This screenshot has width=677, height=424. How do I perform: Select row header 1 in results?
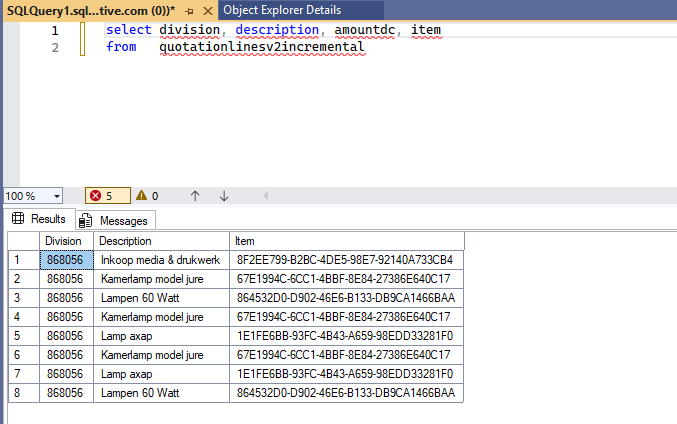(x=24, y=260)
